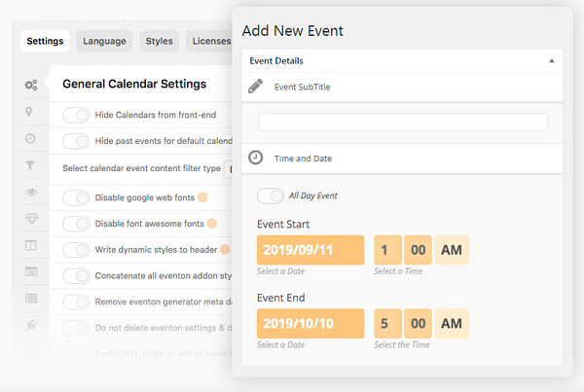Open the general settings gears icon

pos(31,85)
